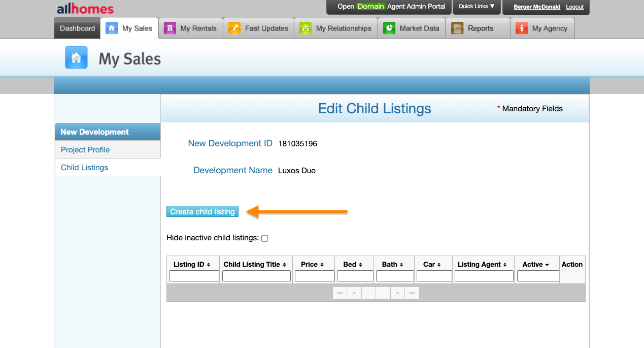Click the My Relationships green icon

point(305,28)
